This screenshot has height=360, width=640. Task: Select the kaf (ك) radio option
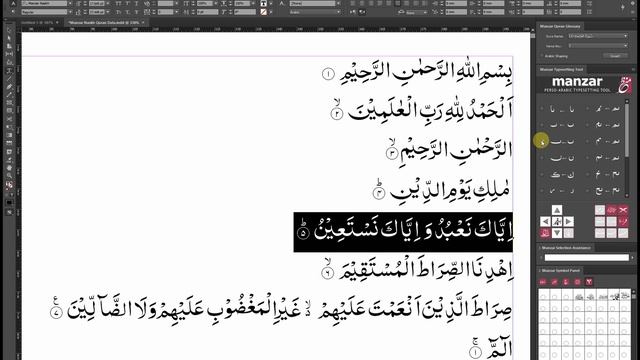[x=542, y=174]
